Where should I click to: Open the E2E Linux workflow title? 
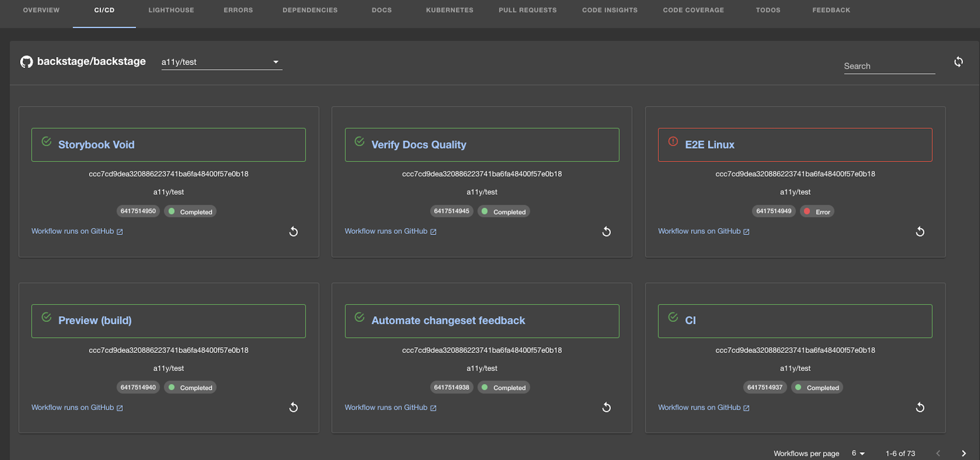(x=709, y=144)
